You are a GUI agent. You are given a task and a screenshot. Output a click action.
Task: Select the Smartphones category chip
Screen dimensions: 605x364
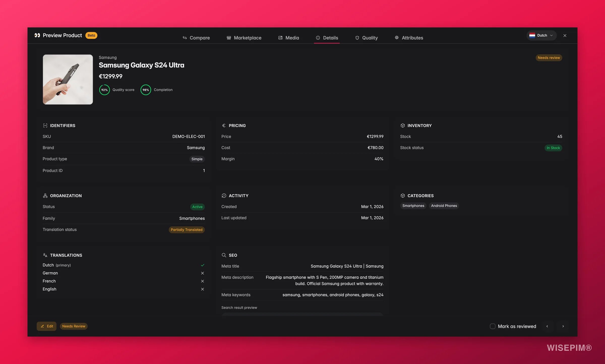[x=413, y=206]
